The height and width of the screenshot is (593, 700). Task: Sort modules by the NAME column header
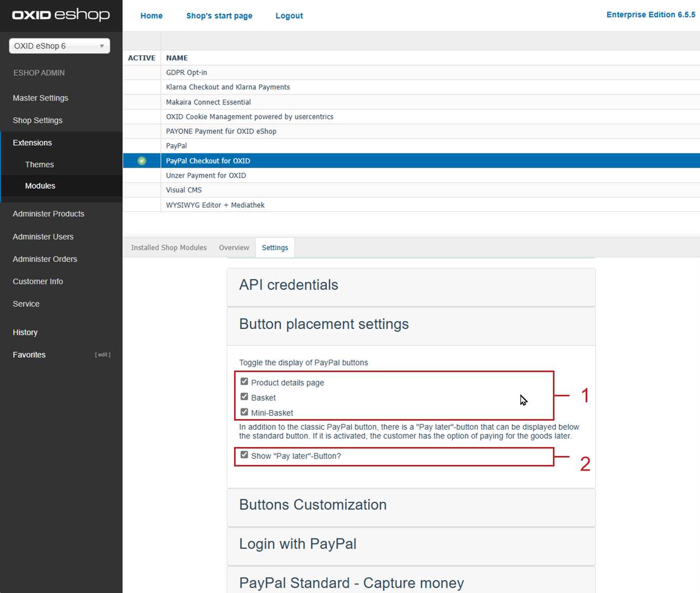[x=177, y=58]
